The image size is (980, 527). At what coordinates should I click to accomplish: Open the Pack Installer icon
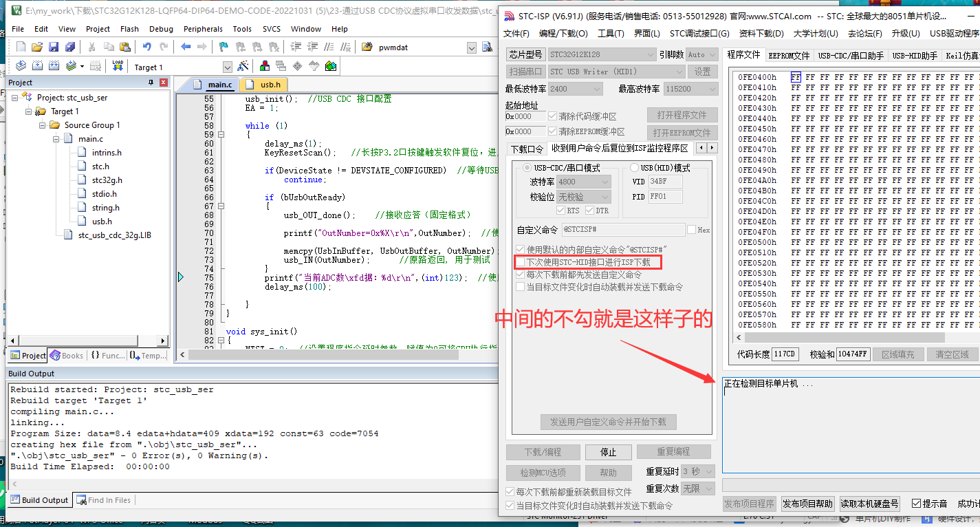pos(331,66)
